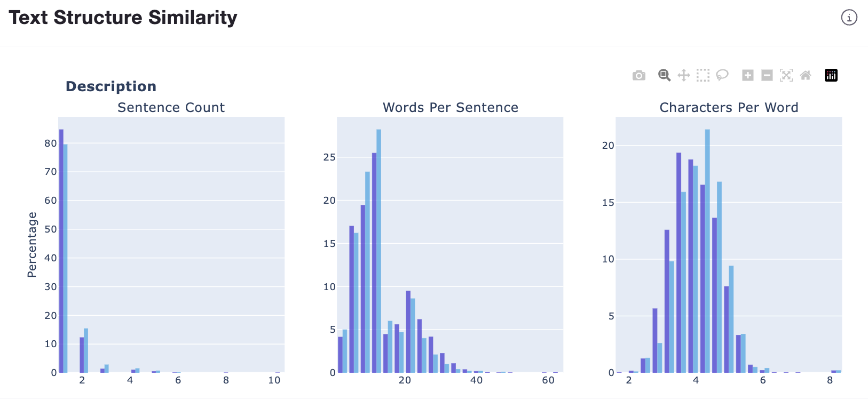Select the Pan tool in the modebar
The width and height of the screenshot is (868, 400).
[x=684, y=75]
